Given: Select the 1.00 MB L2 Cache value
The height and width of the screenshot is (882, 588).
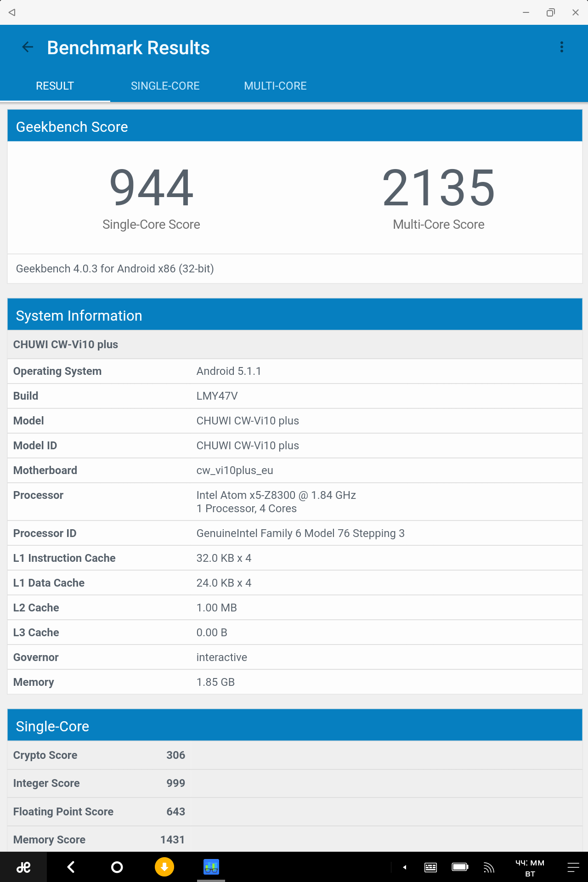Looking at the screenshot, I should tap(216, 608).
